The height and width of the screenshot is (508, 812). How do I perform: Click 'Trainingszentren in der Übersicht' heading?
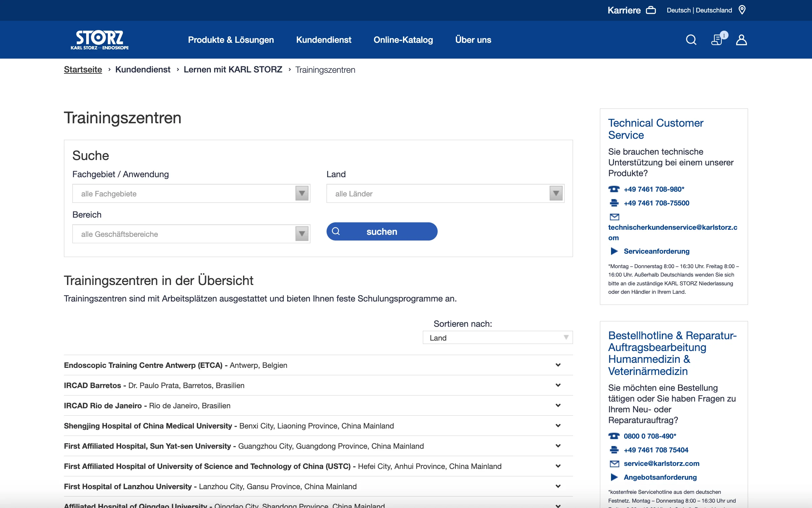pos(159,280)
